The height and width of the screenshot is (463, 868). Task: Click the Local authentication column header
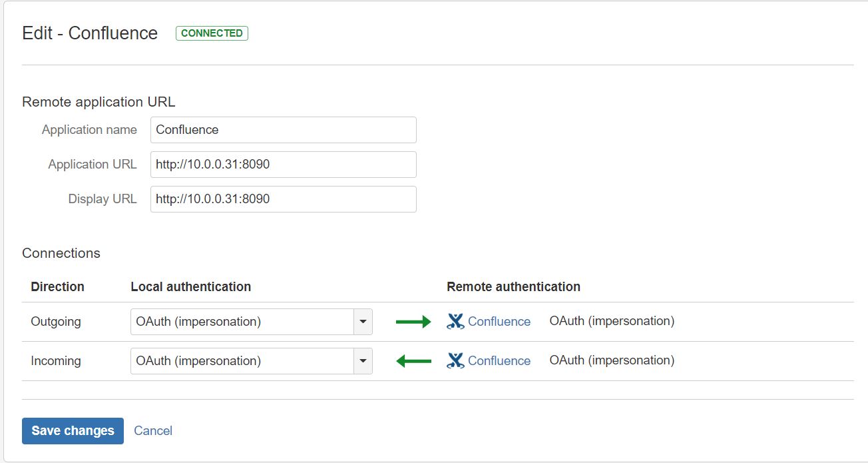pyautogui.click(x=191, y=287)
